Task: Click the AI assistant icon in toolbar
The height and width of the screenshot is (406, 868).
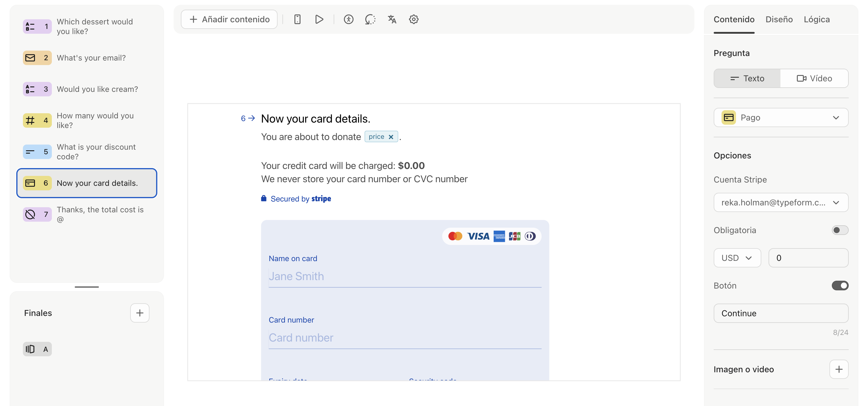Action: (370, 19)
